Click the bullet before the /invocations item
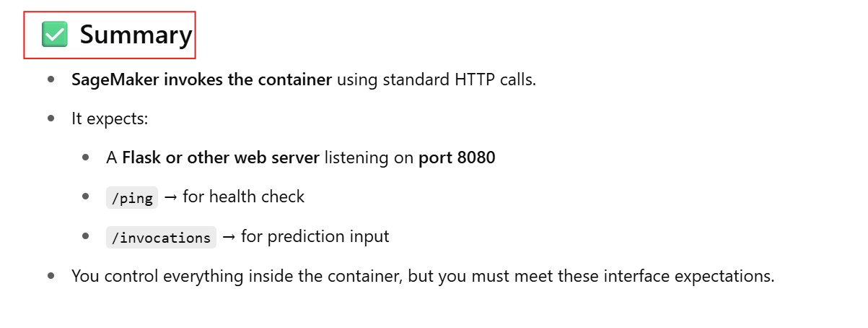 [x=86, y=236]
